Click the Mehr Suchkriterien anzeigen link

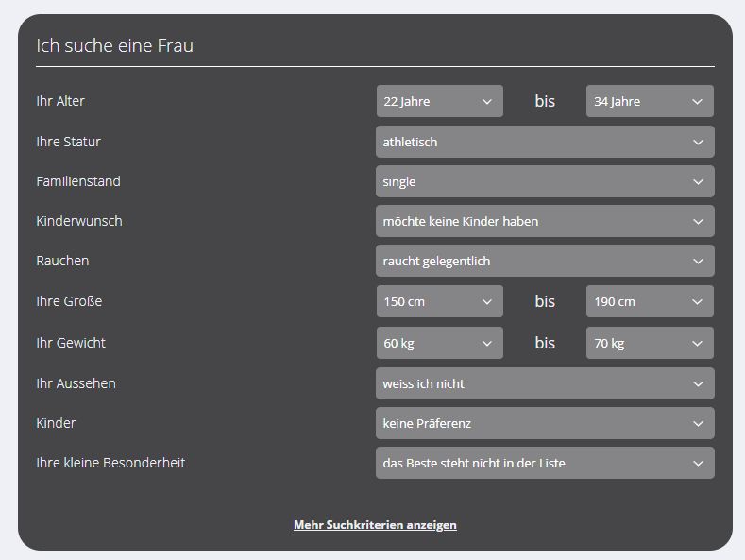tap(376, 525)
